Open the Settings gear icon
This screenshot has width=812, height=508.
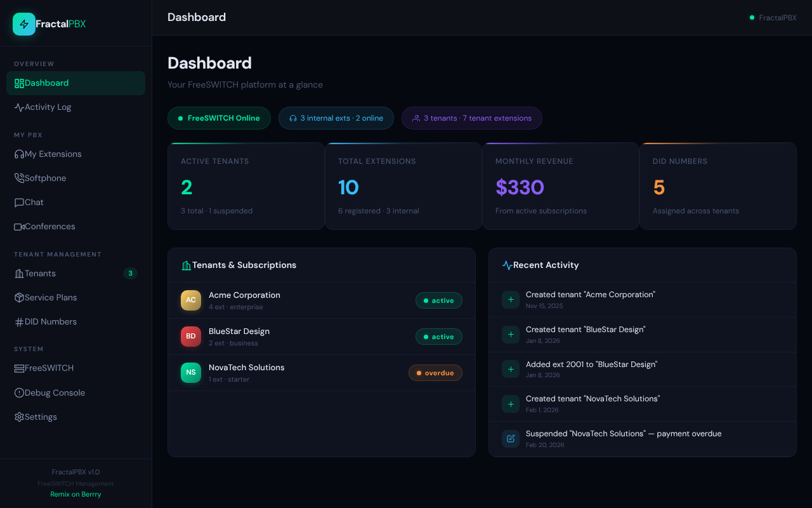[x=19, y=417]
